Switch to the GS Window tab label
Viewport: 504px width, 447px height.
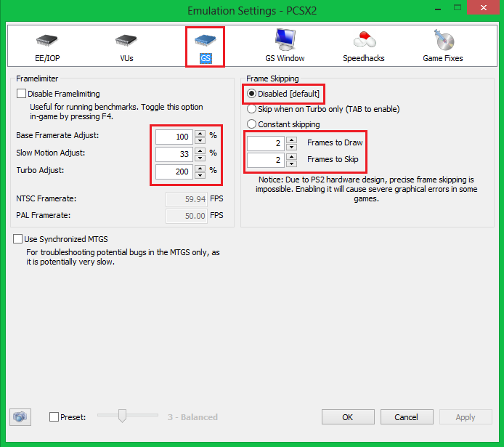(285, 58)
